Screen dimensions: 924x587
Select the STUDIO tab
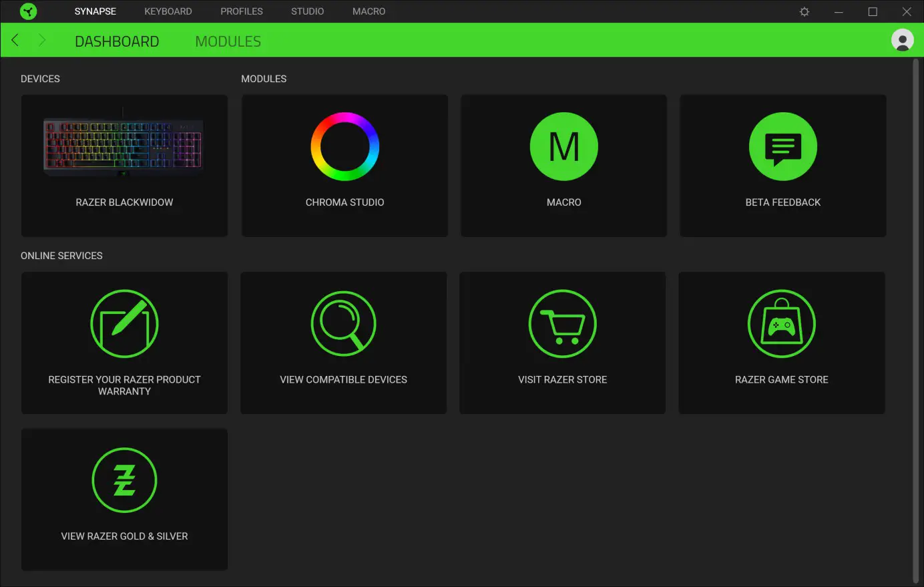pyautogui.click(x=307, y=11)
